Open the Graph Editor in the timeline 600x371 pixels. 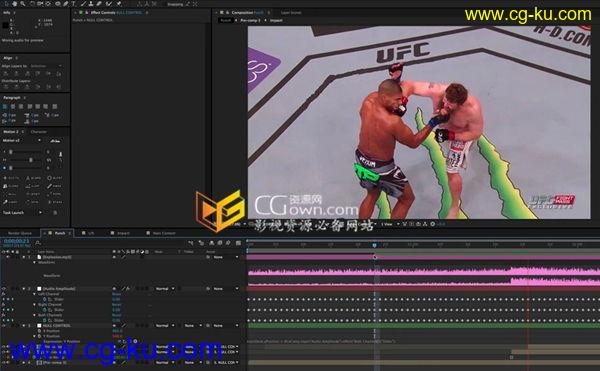pos(238,243)
